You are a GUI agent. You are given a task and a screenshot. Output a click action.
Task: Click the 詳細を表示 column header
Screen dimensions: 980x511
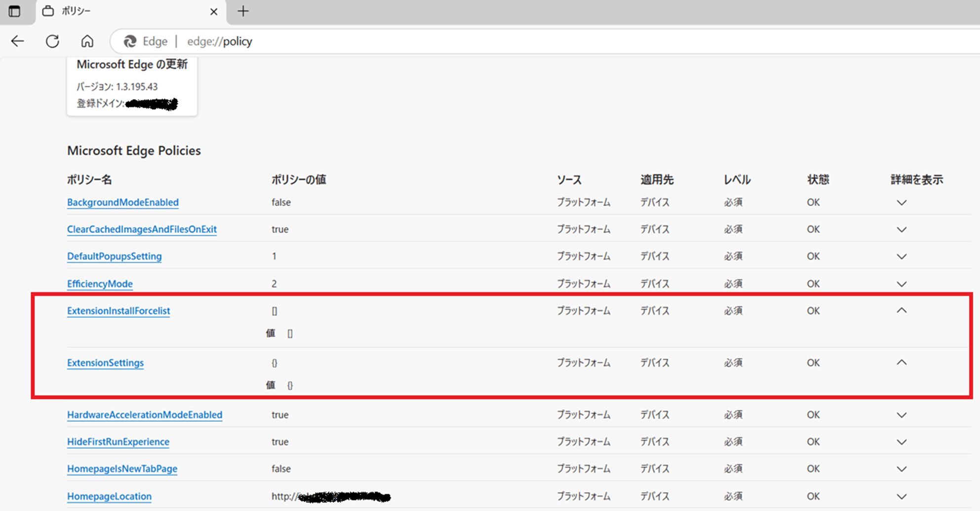coord(917,180)
